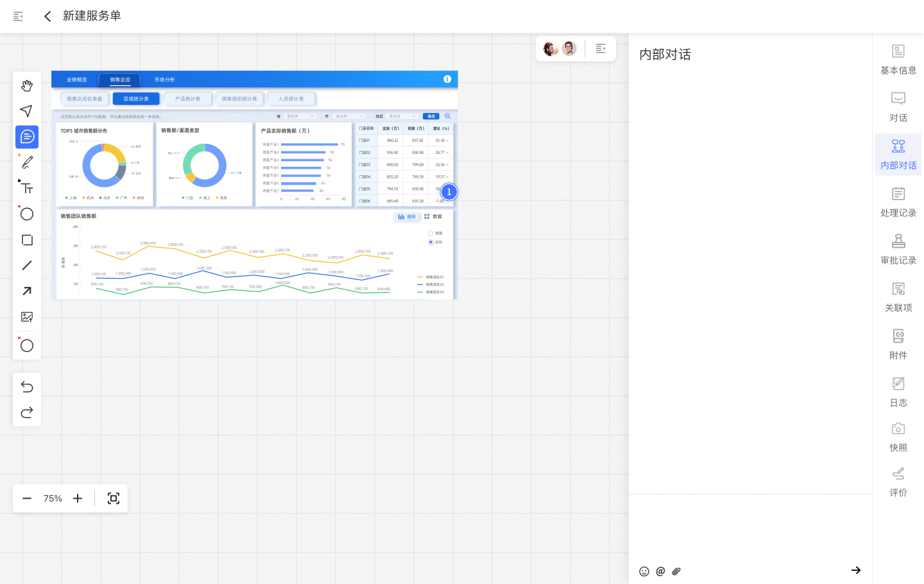Select the sales dashboard image on canvas

point(255,185)
